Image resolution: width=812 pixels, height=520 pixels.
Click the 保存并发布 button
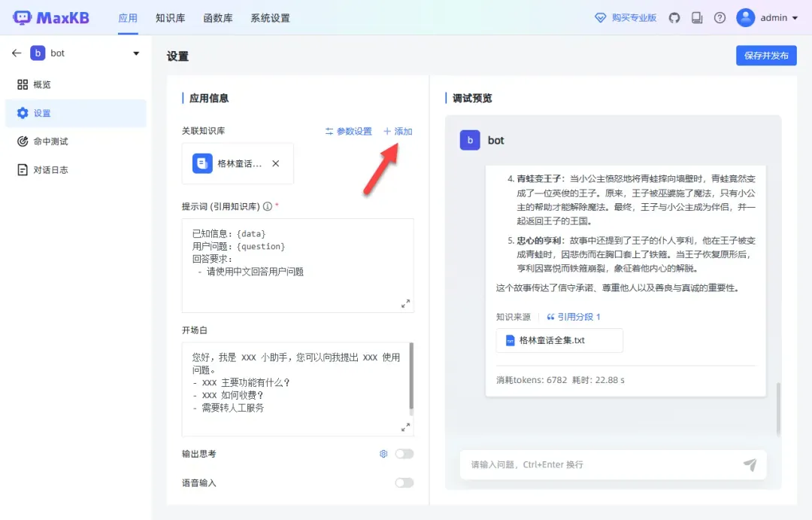[766, 56]
